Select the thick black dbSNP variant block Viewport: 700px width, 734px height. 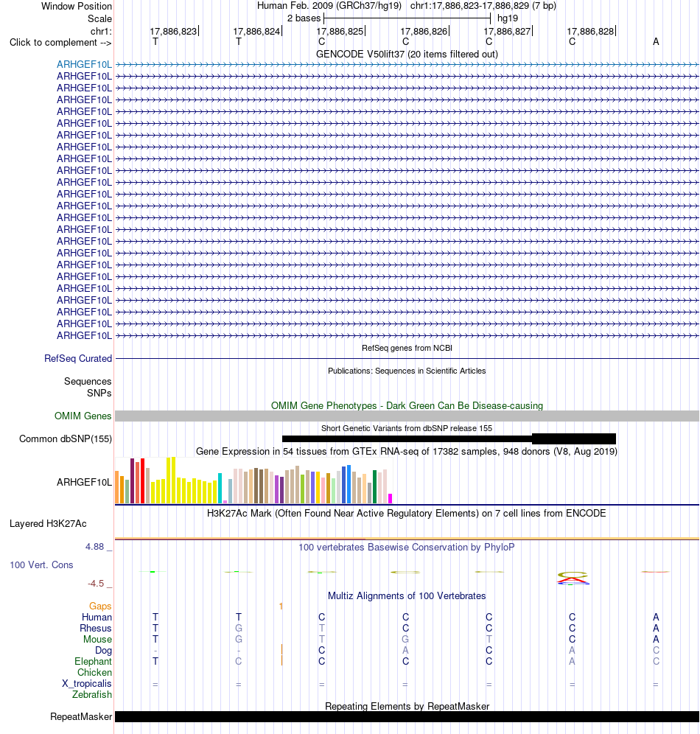[574, 438]
